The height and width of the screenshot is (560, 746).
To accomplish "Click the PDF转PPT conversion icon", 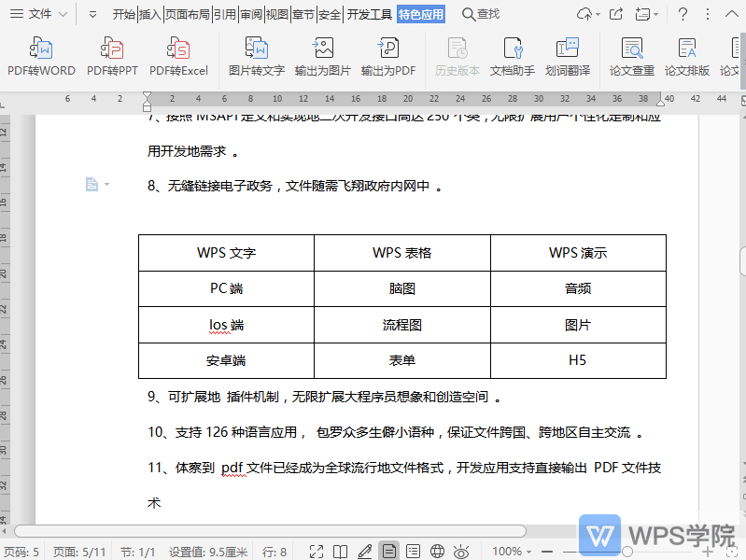I will point(112,57).
